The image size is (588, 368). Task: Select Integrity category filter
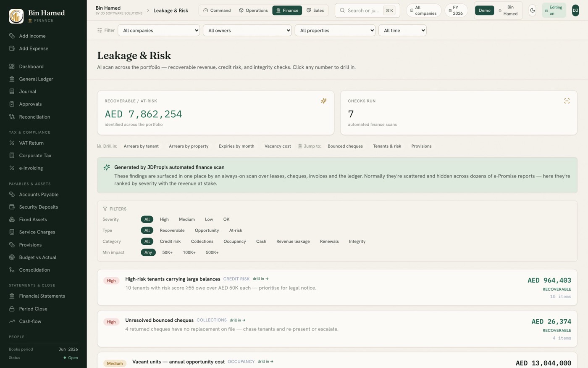tap(357, 241)
